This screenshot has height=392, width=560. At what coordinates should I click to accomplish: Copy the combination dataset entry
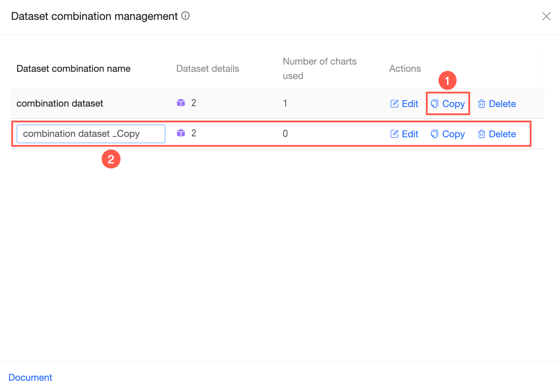(x=448, y=104)
